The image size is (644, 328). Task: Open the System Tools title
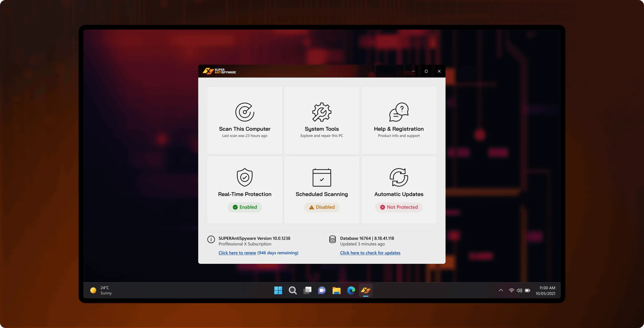[x=322, y=129]
